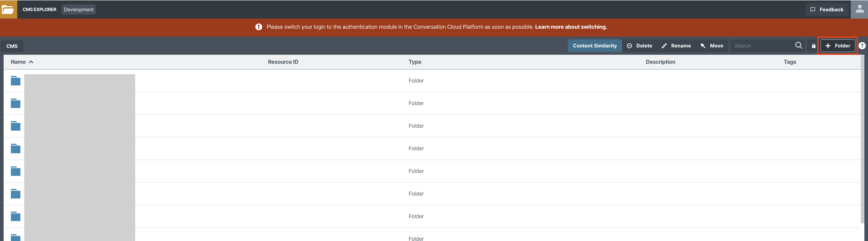Open the user profile avatar menu
The image size is (868, 241).
(x=859, y=9)
